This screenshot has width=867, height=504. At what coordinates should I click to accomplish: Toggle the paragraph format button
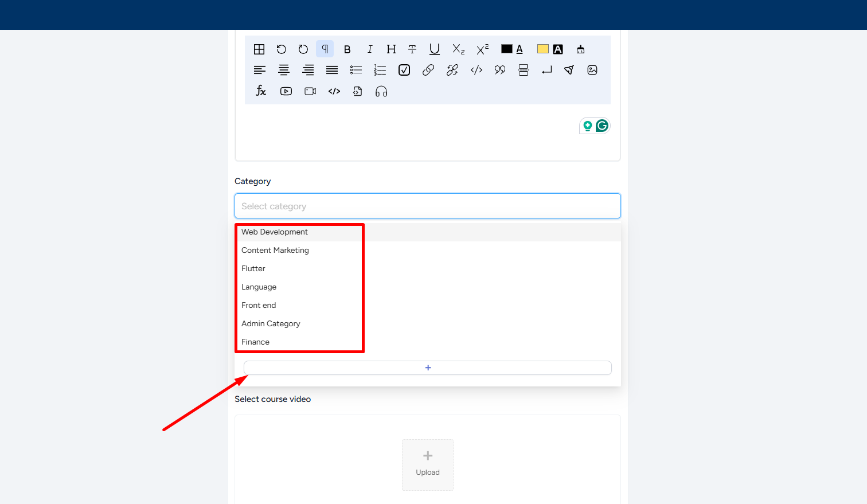(325, 49)
